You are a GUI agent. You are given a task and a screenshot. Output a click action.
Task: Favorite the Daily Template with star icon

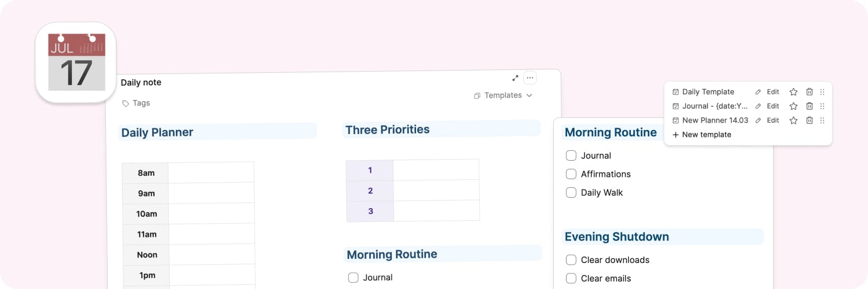pos(793,92)
